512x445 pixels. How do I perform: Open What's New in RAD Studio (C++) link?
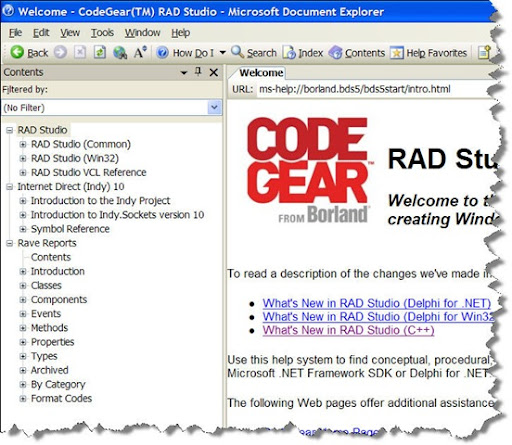[x=348, y=330]
